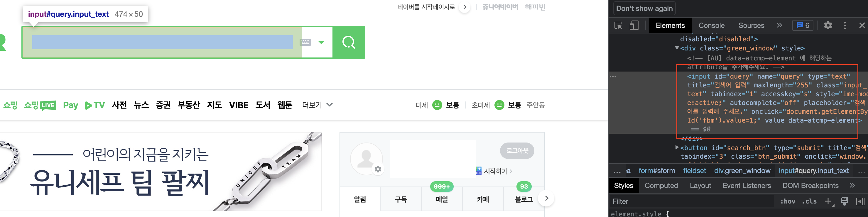The width and height of the screenshot is (868, 217).
Task: Go to the 쇼핑 service
Action: 11,105
